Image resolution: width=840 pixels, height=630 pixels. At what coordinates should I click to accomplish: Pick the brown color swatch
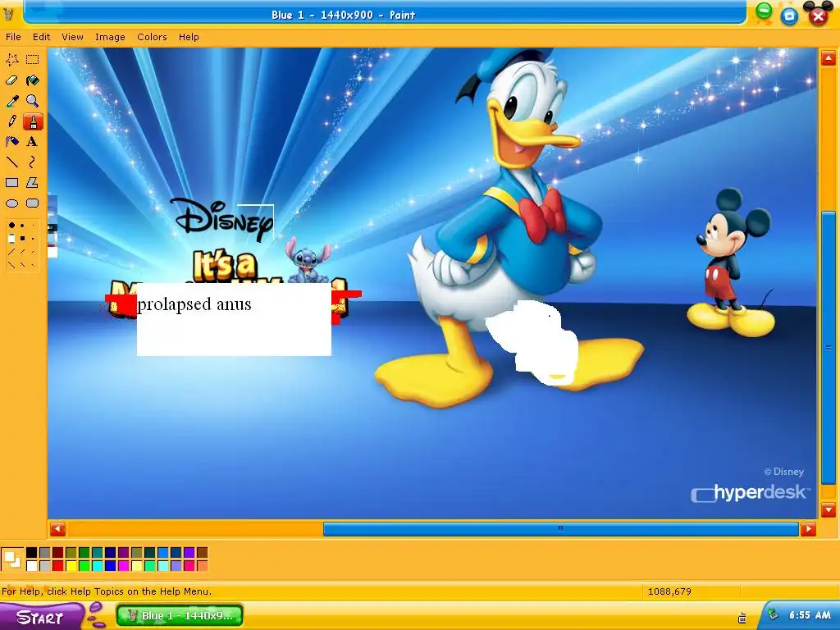[x=202, y=552]
